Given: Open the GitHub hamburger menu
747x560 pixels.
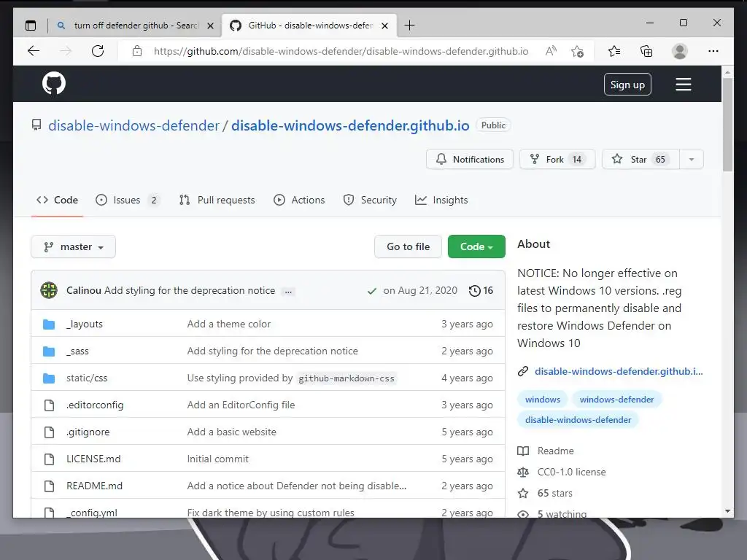Looking at the screenshot, I should click(x=683, y=85).
